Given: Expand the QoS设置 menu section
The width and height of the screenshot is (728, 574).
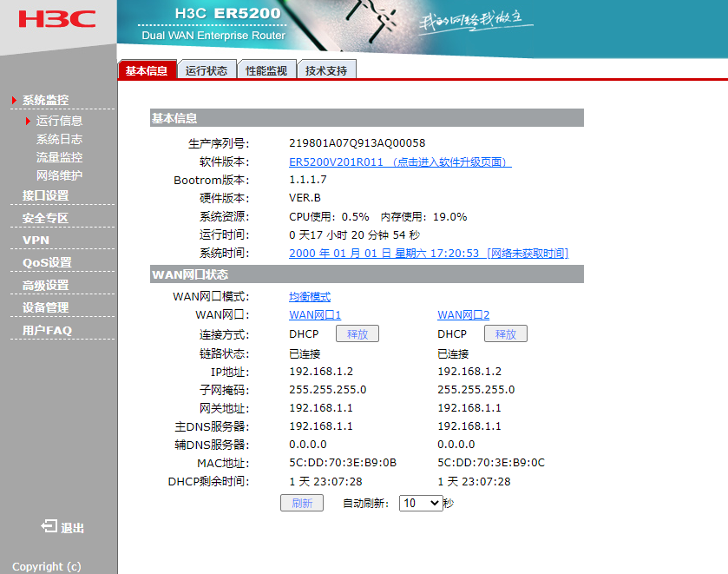Looking at the screenshot, I should [47, 262].
